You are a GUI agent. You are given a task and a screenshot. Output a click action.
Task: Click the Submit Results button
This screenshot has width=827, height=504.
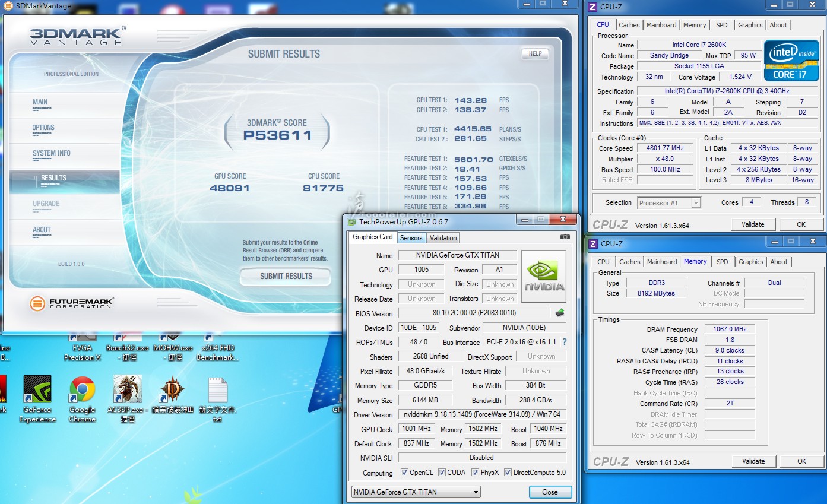[x=286, y=276]
